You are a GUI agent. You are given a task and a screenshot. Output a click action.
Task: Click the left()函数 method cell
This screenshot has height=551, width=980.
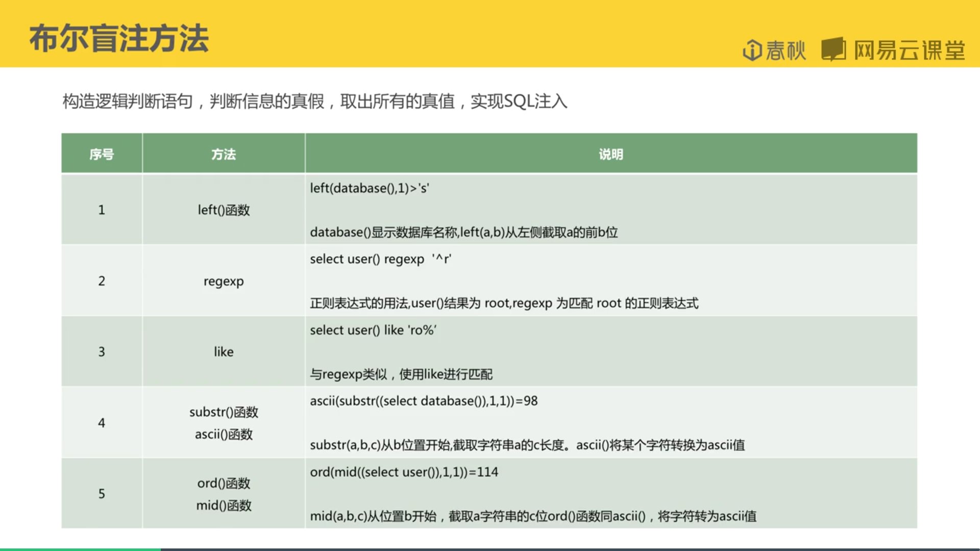224,210
